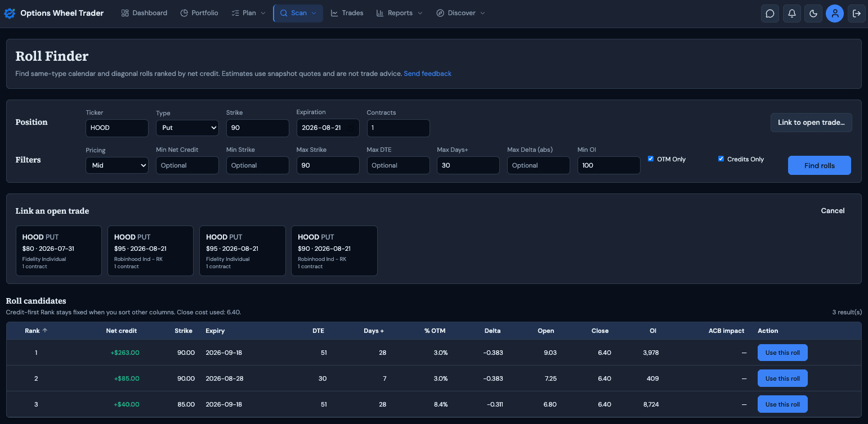Click the 9.03 open price cell
Viewport: 868px width, 424px height.
550,353
